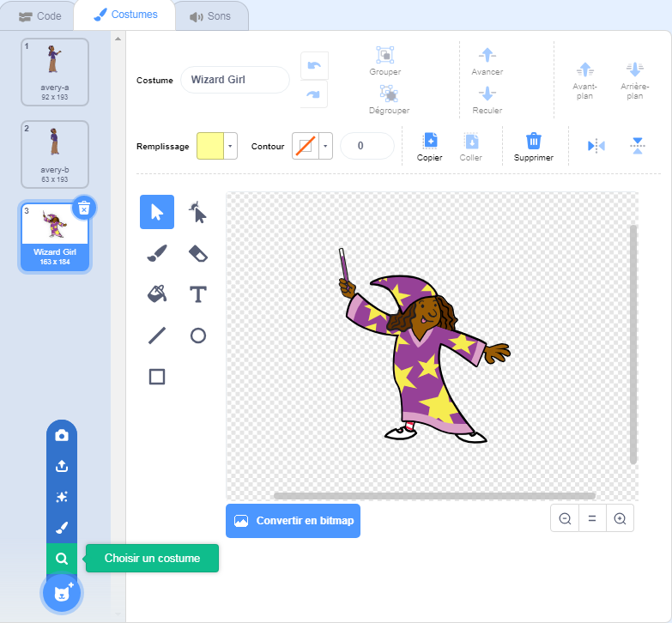Select the Rectangle shape tool
The width and height of the screenshot is (672, 623).
click(157, 377)
